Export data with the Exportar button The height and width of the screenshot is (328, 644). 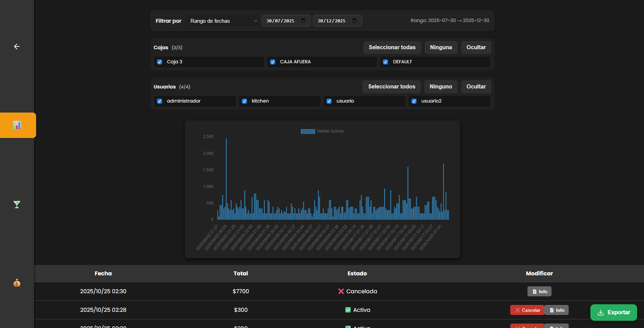point(613,313)
